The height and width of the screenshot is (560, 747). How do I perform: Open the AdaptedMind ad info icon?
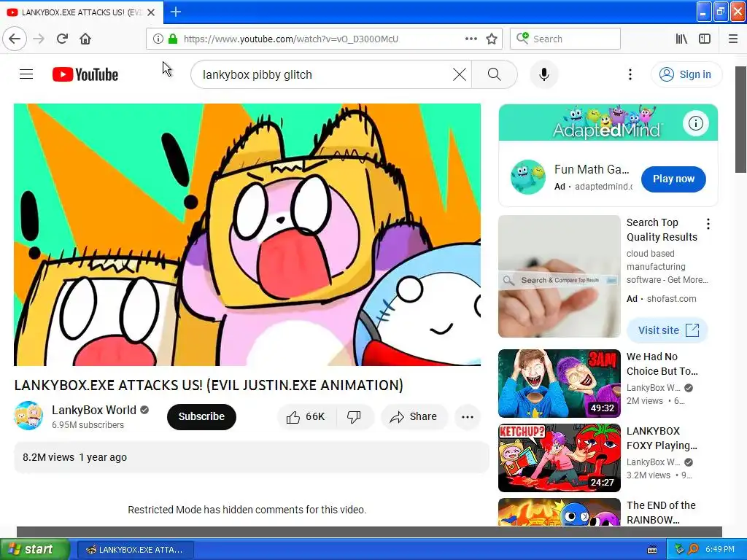point(695,123)
